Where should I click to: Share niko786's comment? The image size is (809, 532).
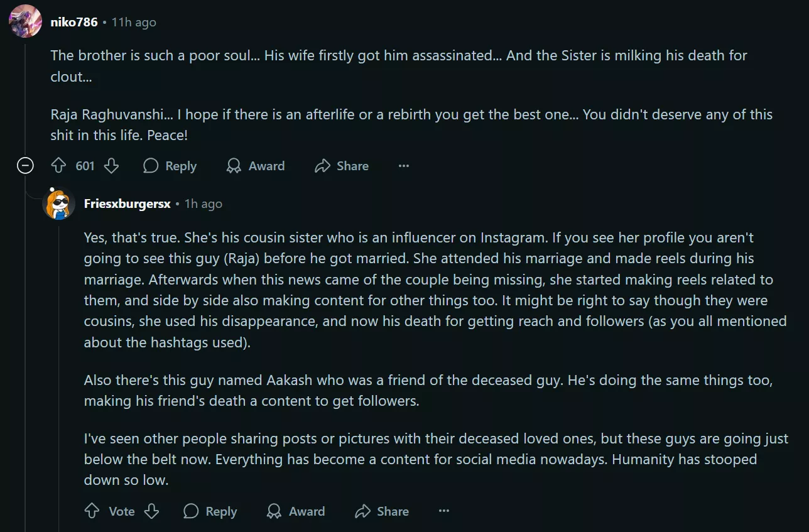point(341,166)
